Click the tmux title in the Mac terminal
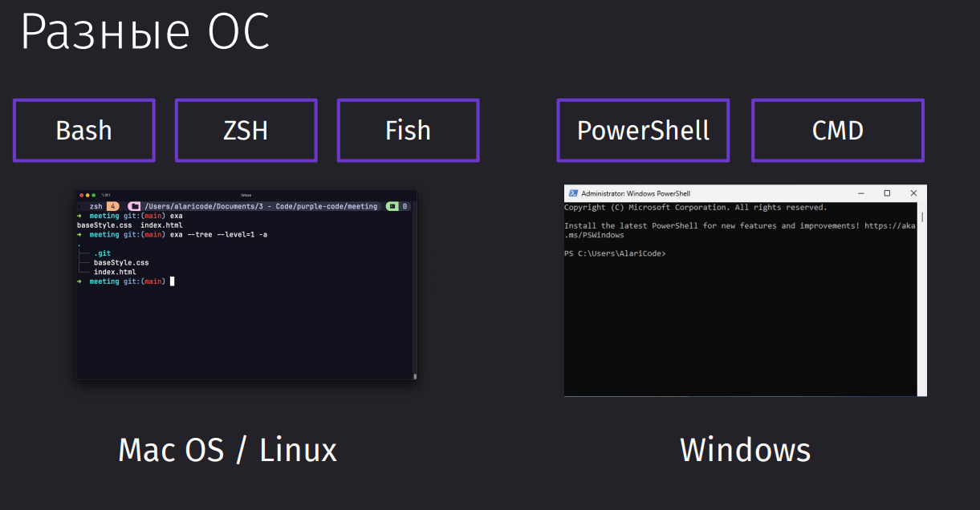The height and width of the screenshot is (510, 980). coord(246,195)
